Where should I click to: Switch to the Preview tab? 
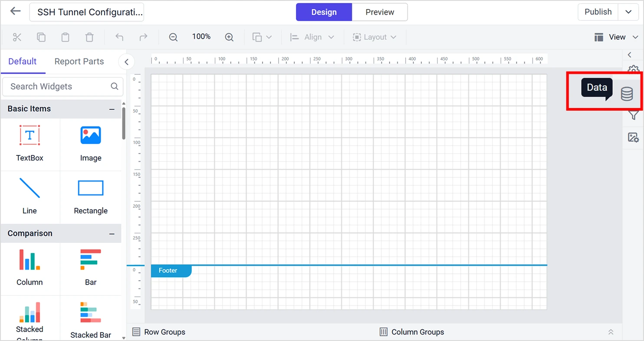tap(379, 12)
